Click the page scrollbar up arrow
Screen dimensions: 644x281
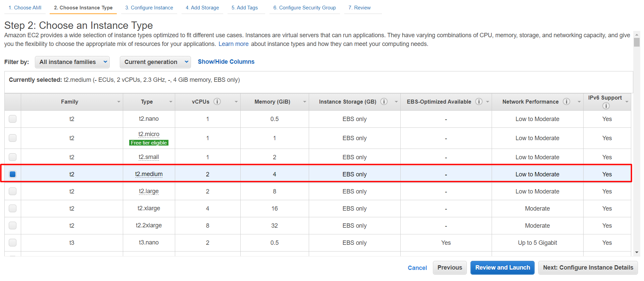point(637,35)
